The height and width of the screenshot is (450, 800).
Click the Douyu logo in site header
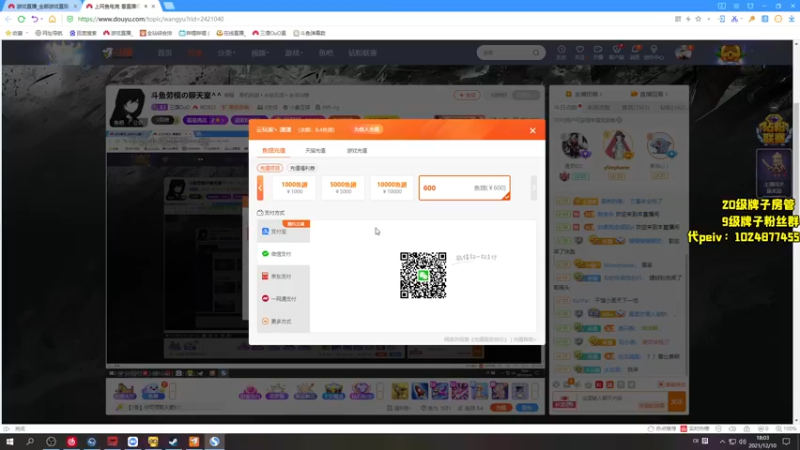(x=118, y=53)
